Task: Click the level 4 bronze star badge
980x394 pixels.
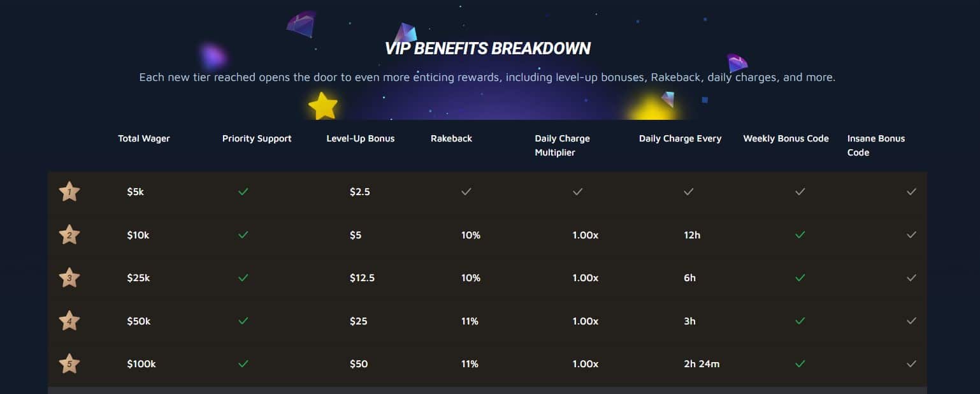Action: pos(69,321)
